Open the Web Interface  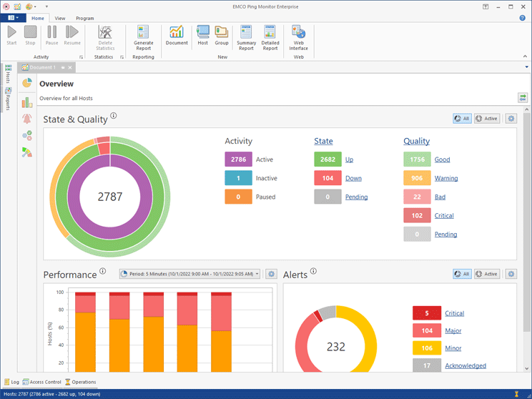click(x=298, y=36)
